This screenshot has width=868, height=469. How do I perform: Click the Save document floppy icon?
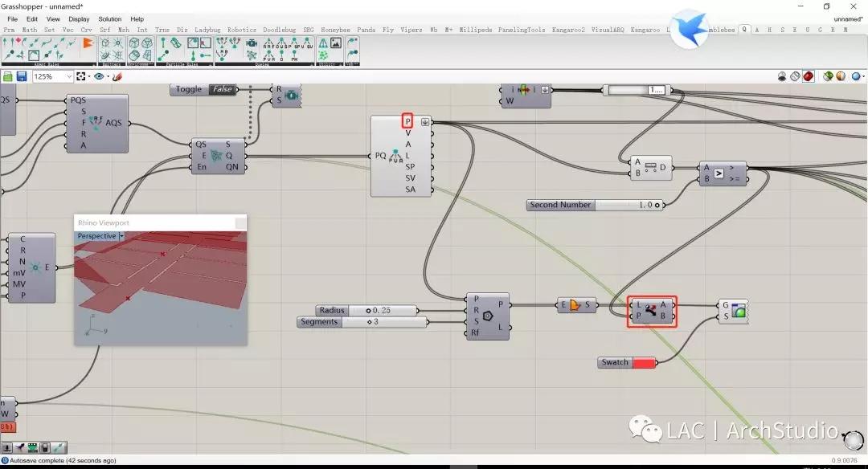pyautogui.click(x=22, y=76)
